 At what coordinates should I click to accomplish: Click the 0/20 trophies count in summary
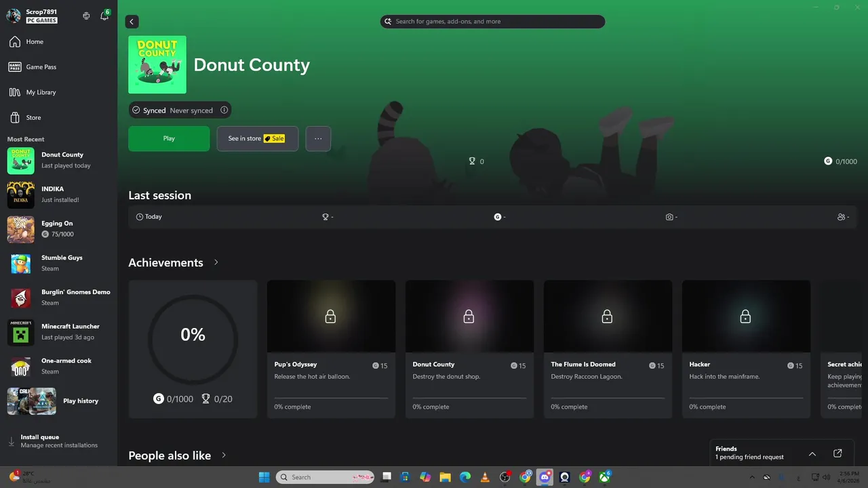(x=217, y=399)
